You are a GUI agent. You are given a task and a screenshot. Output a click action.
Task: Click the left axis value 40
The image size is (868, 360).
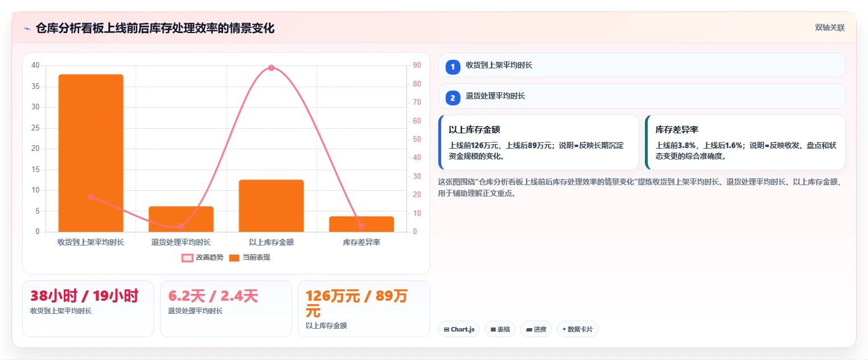point(35,66)
